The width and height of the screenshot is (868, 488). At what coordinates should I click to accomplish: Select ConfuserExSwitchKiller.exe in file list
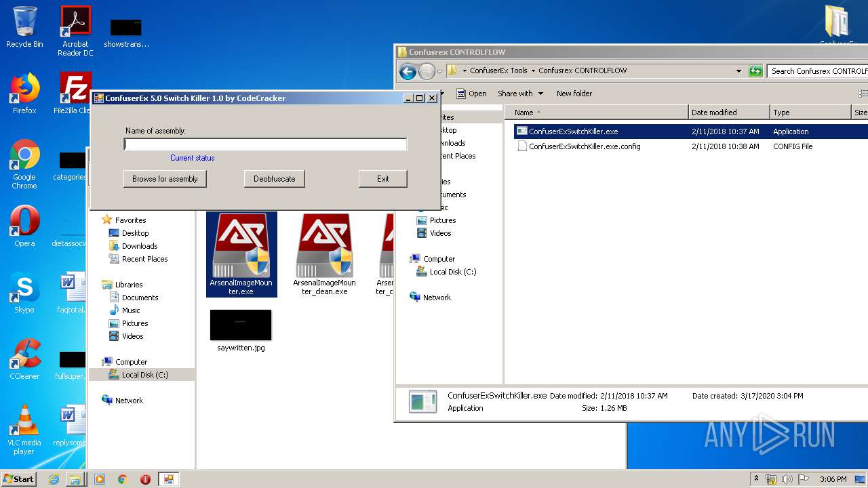tap(573, 131)
